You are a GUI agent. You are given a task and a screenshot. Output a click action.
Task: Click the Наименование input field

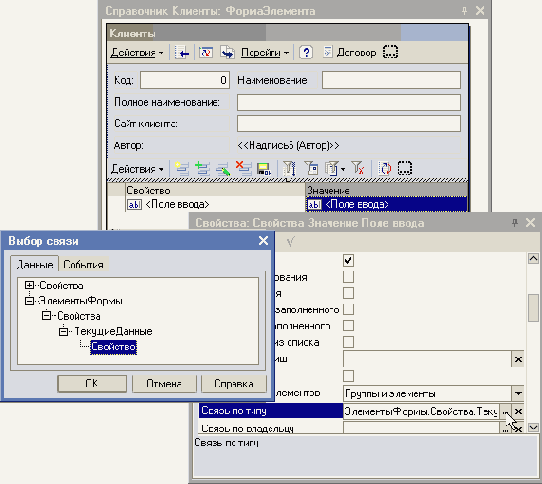point(391,80)
